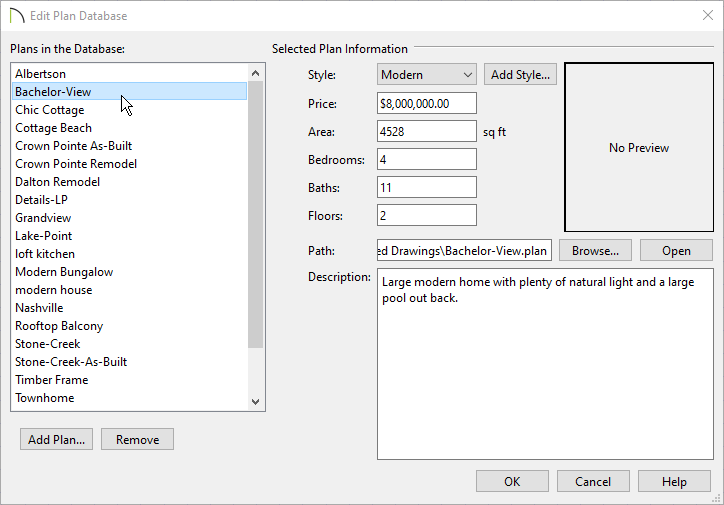The image size is (724, 505).
Task: Click the Add Plan... button
Action: pyautogui.click(x=56, y=439)
